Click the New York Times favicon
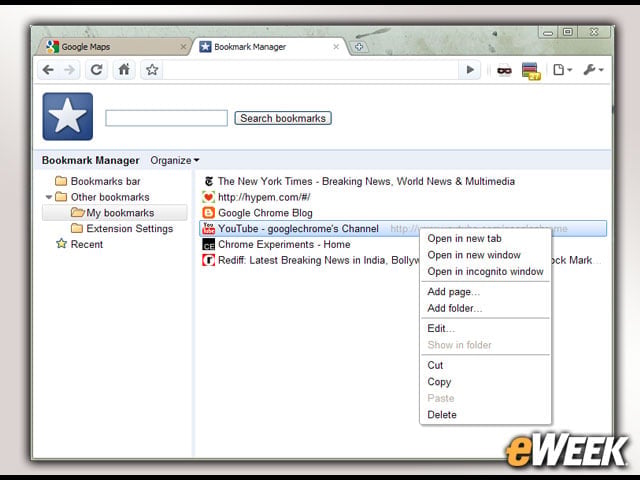The height and width of the screenshot is (480, 640). (209, 181)
